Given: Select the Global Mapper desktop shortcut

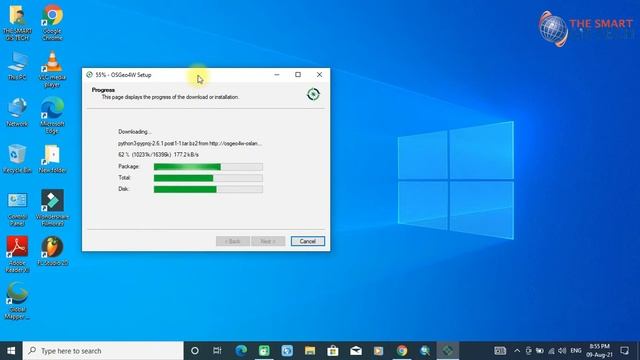Looking at the screenshot, I should [17, 301].
